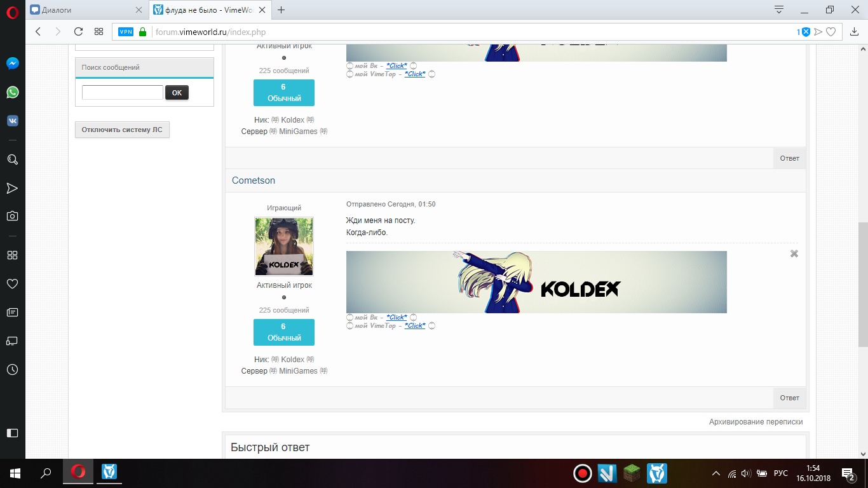Close the Диалоги tab
The width and height of the screenshot is (868, 488).
point(139,10)
